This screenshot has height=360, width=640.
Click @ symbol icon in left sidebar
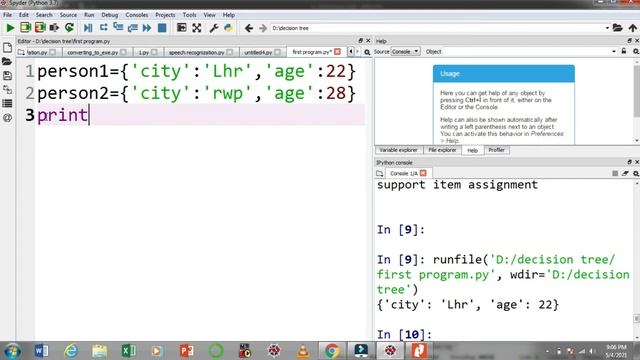click(7, 118)
